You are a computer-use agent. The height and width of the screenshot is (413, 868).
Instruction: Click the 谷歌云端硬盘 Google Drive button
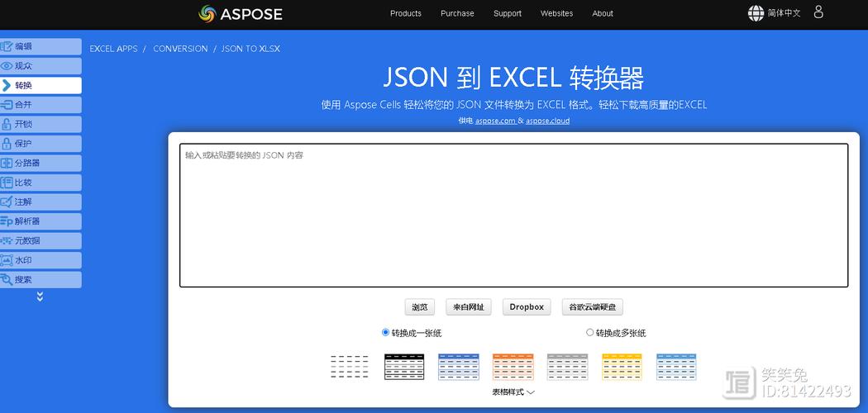pos(593,306)
